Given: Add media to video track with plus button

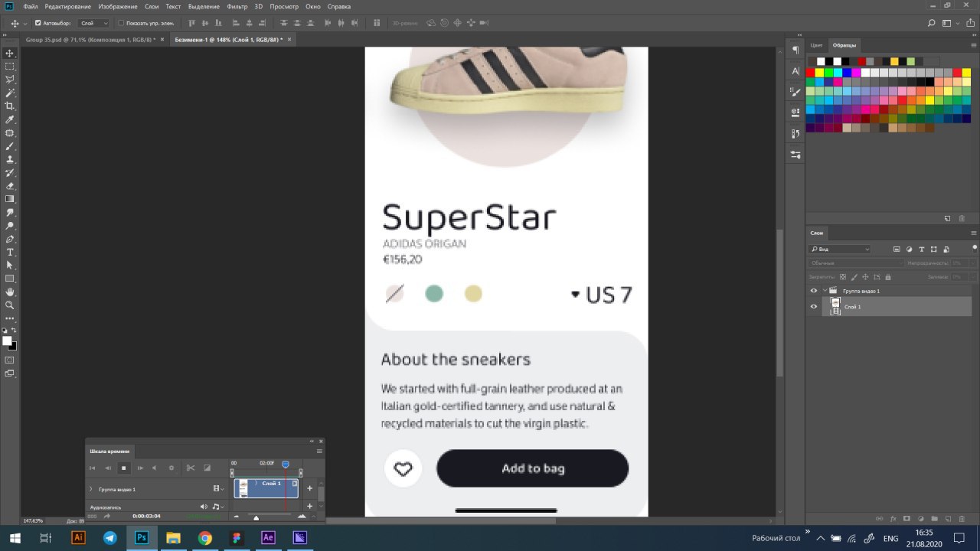Looking at the screenshot, I should tap(310, 488).
